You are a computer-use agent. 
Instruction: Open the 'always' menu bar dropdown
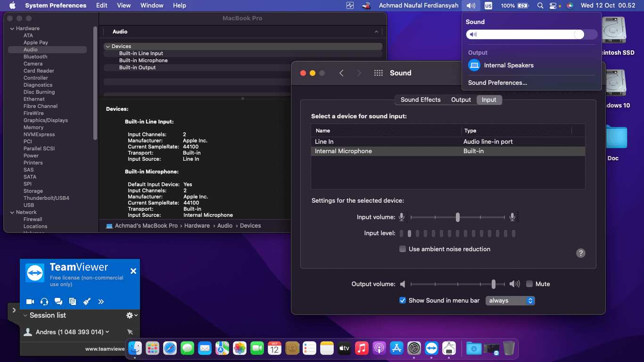[x=510, y=300]
